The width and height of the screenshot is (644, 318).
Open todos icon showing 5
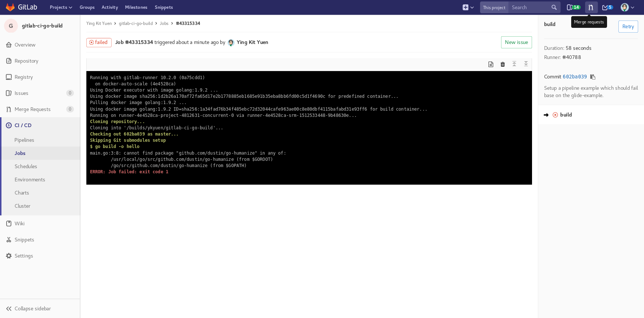click(x=607, y=7)
